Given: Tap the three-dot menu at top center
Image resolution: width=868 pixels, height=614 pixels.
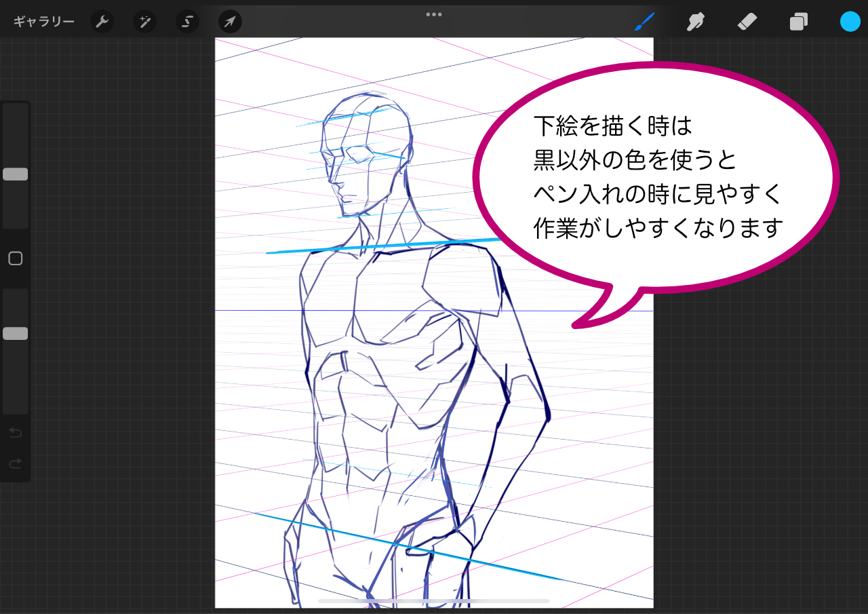Looking at the screenshot, I should pos(434,14).
